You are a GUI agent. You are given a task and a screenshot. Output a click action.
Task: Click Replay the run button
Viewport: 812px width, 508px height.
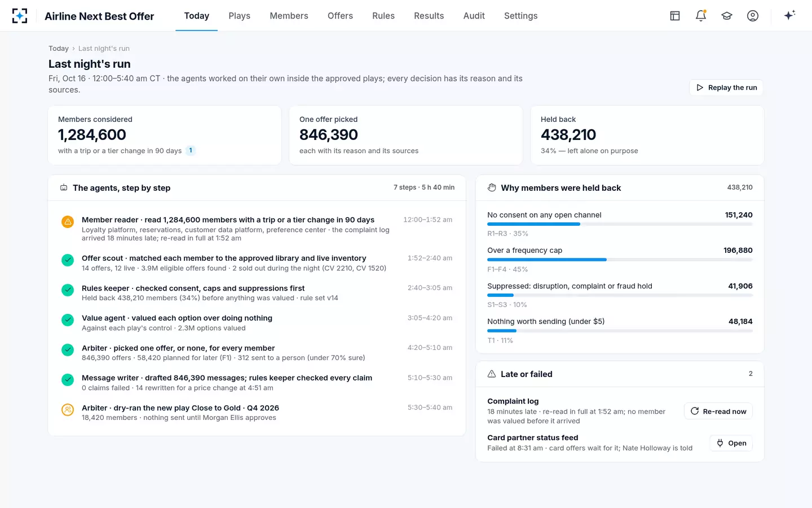(726, 87)
